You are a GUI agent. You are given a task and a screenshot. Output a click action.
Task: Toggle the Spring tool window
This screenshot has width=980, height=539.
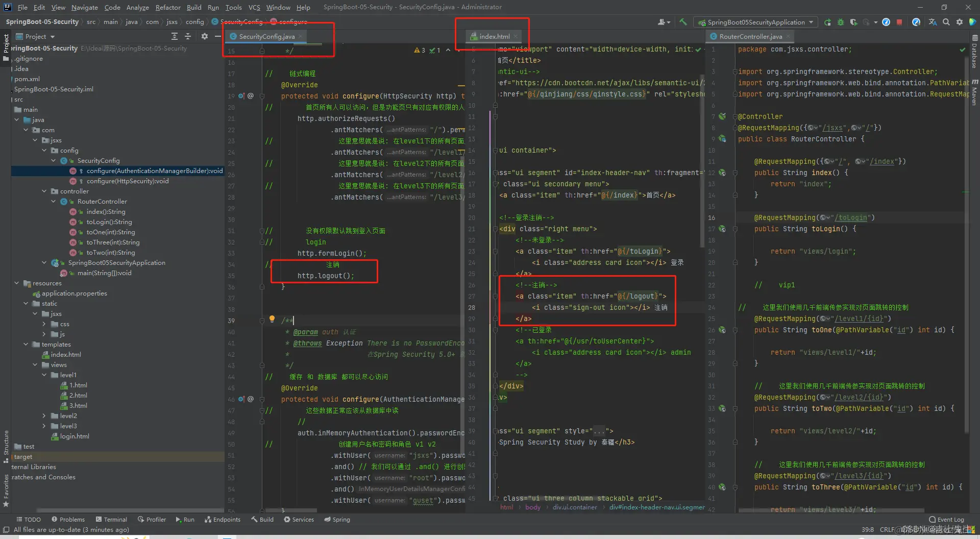coord(337,520)
